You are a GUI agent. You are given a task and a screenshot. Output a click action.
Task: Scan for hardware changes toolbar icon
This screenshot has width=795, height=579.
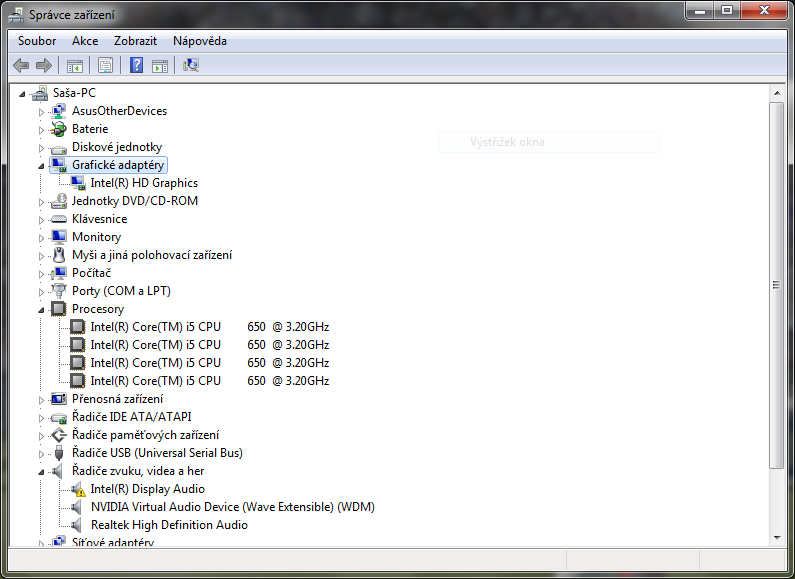tap(191, 65)
